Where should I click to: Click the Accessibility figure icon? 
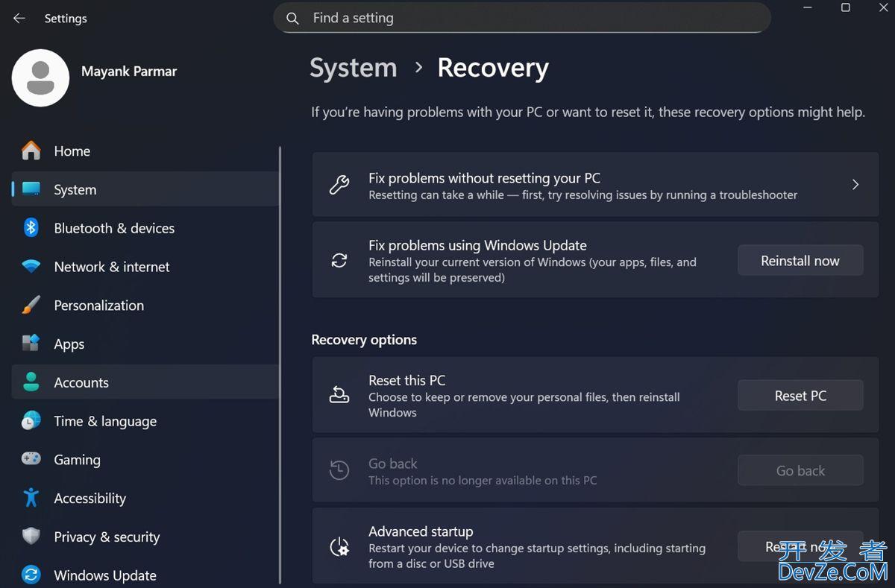31,498
